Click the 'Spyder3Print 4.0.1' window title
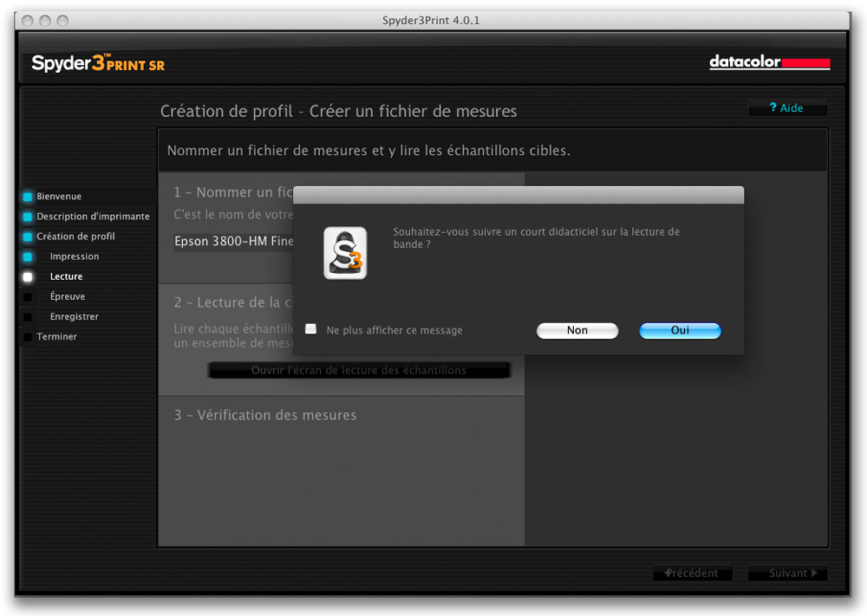Image resolution: width=867 pixels, height=616 pixels. (431, 21)
